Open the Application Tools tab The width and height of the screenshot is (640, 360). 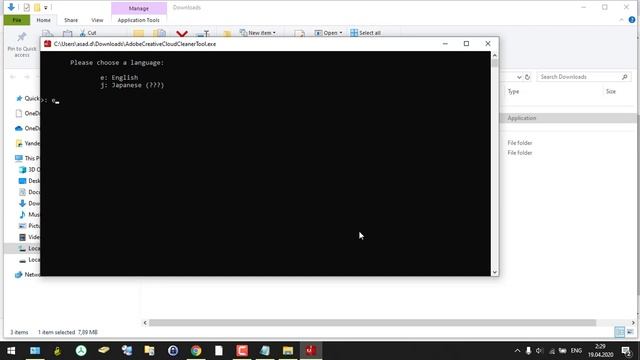138,20
